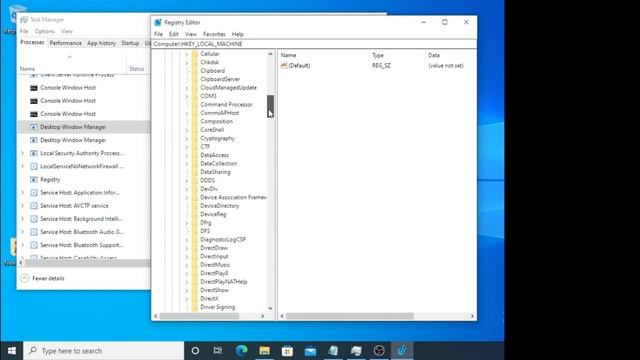
Task: Click the DirectMusic folder icon
Action: click(x=195, y=265)
